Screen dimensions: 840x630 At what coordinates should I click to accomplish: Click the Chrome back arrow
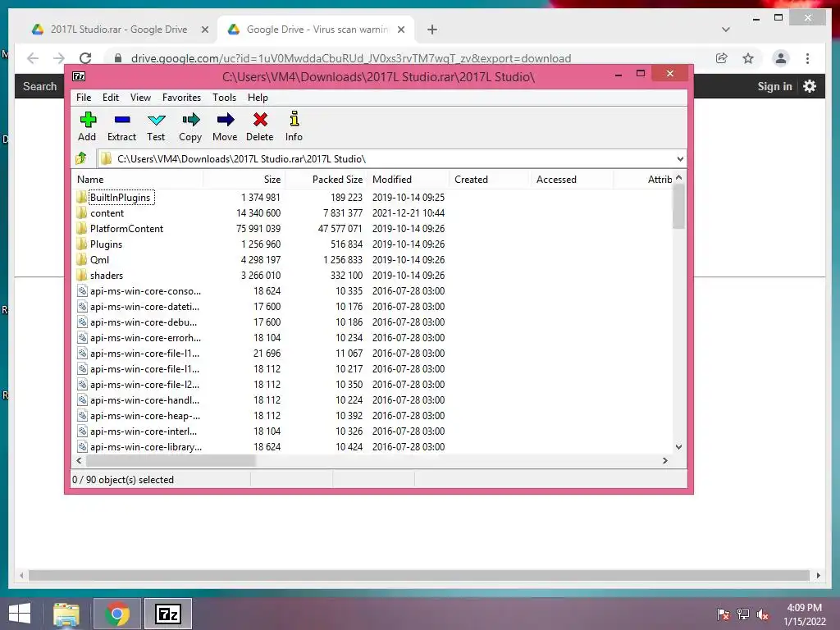[x=33, y=58]
